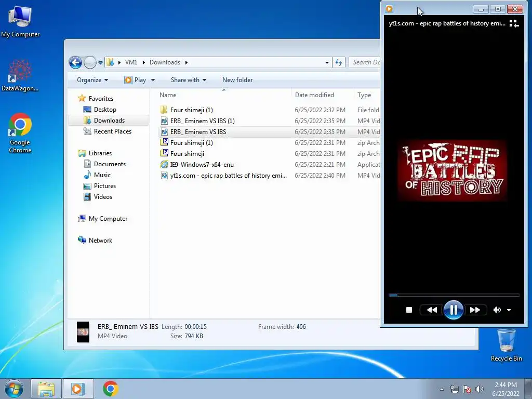
Task: Select the Four shimeji (1) folder icon
Action: [164, 110]
